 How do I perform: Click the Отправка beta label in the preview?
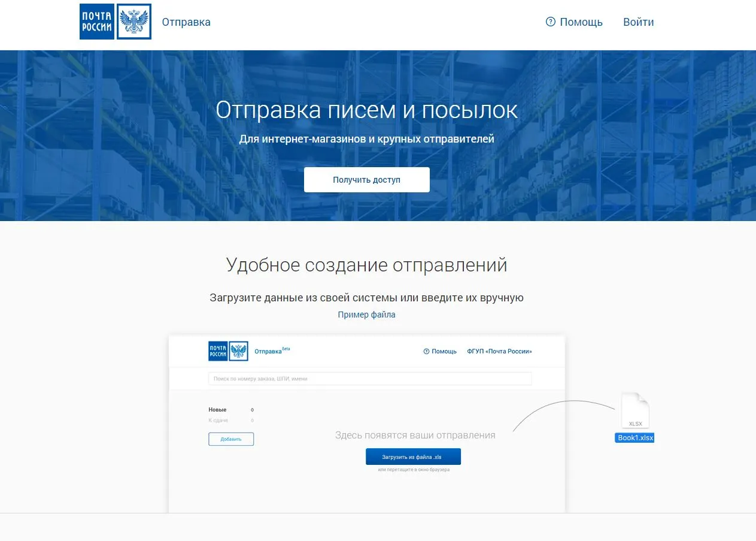[271, 351]
